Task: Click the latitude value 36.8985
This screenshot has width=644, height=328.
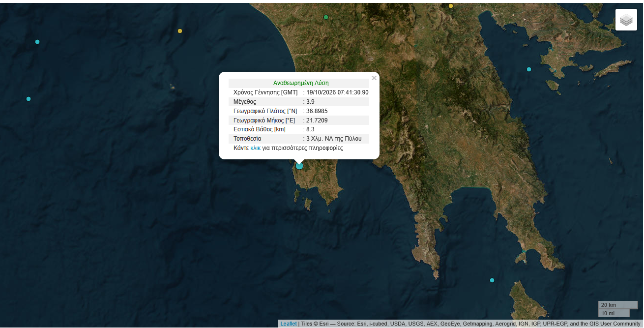Action: (317, 111)
